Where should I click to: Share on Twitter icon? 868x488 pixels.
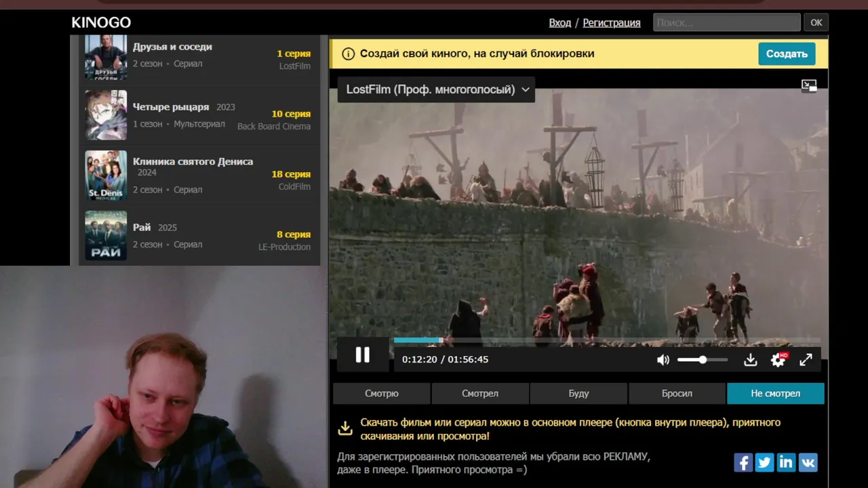[764, 462]
